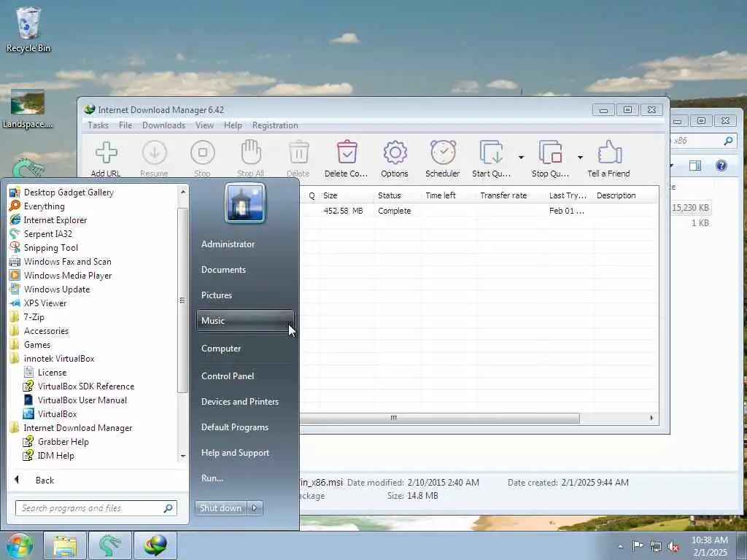Viewport: 747px width, 560px height.
Task: Open Help and Support
Action: click(245, 453)
